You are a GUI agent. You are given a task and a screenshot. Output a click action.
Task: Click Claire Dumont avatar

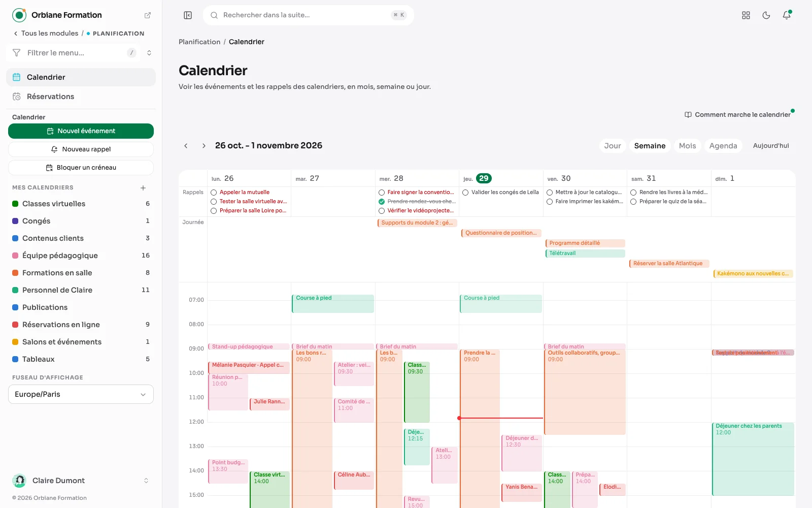(x=19, y=481)
